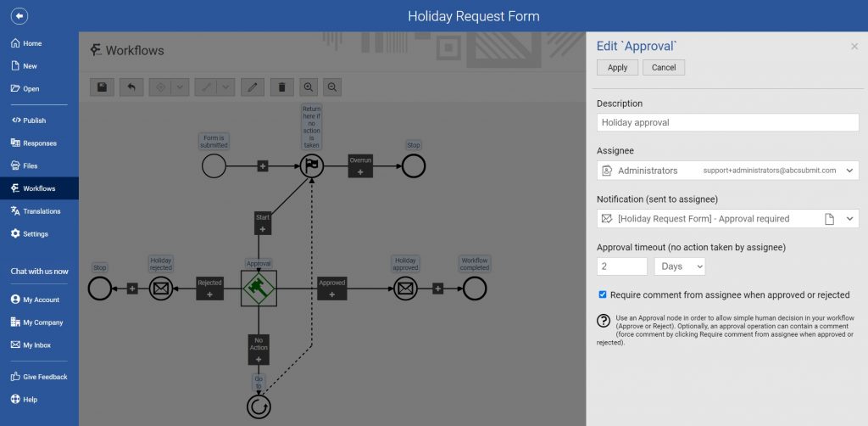Screen dimensions: 868x426
Task: Open Publish in the sidebar
Action: click(x=34, y=121)
